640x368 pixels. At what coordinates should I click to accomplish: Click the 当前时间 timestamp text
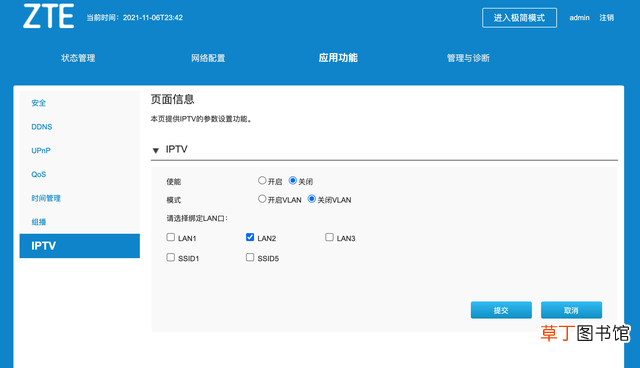(x=135, y=18)
